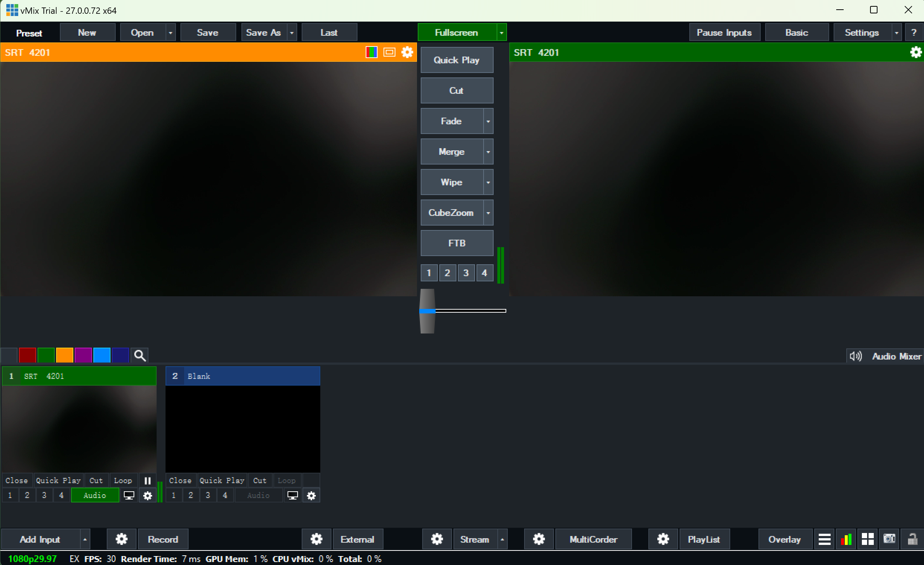Select the orange input category color

(x=64, y=355)
